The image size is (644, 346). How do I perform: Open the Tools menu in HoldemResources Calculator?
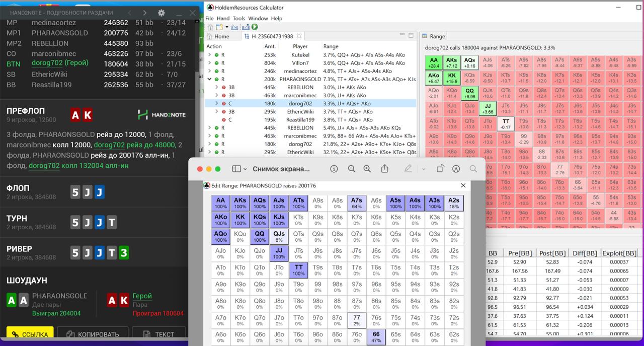click(239, 18)
